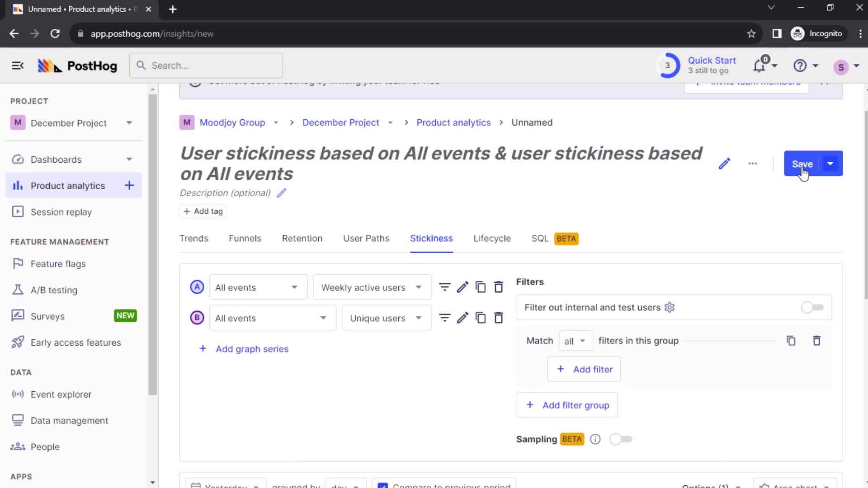The image size is (868, 488).
Task: Add new insight with Product analytics plus icon
Action: [129, 185]
